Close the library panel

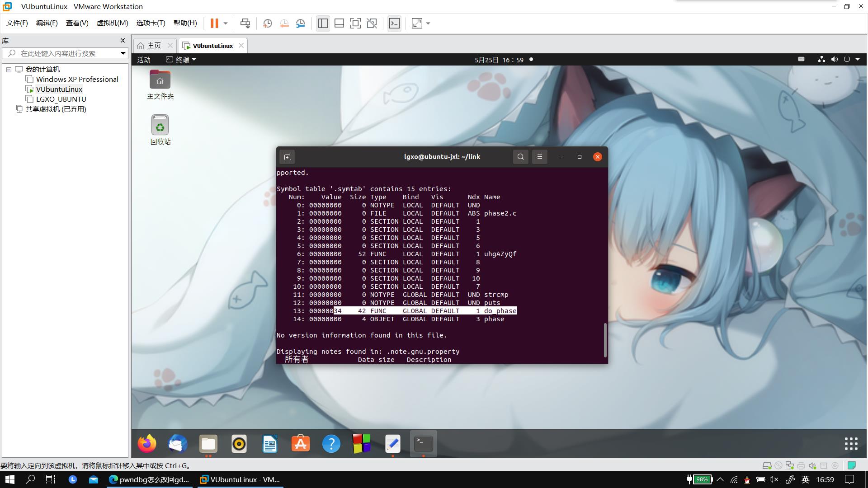[123, 41]
